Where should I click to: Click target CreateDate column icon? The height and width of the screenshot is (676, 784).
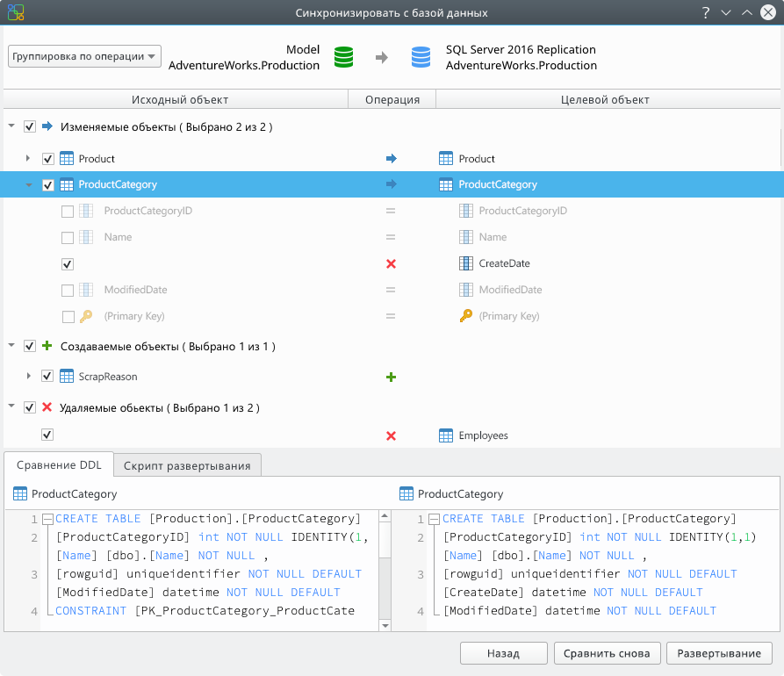pos(466,263)
